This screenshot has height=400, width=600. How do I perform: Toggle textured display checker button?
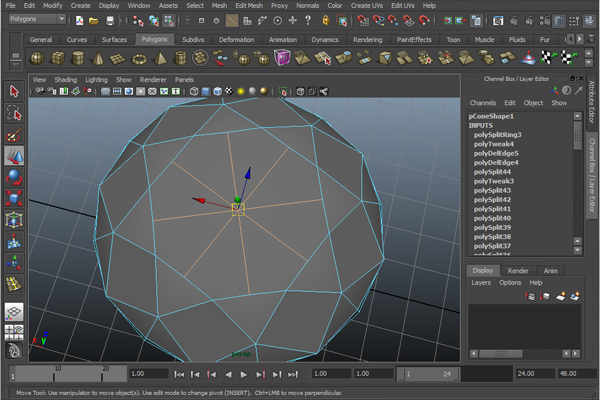pyautogui.click(x=229, y=91)
